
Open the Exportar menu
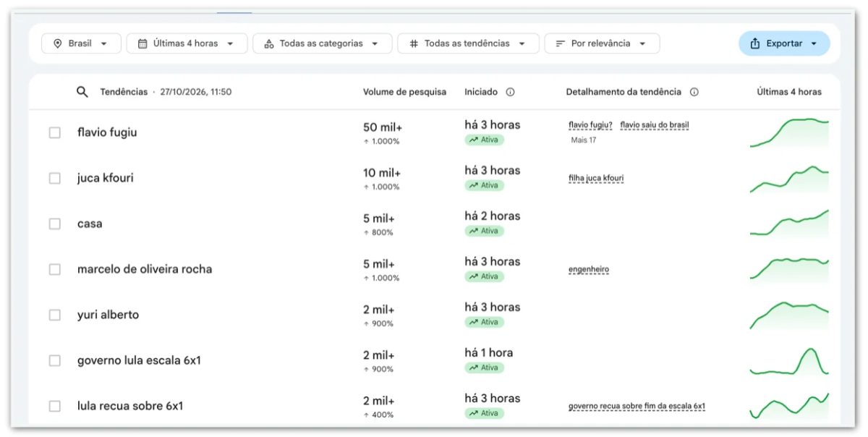point(784,43)
